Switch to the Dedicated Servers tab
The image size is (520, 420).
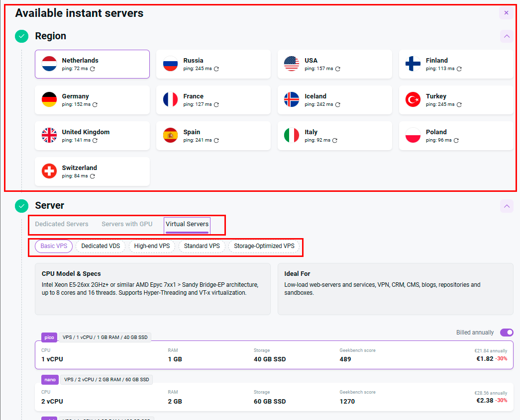[62, 224]
